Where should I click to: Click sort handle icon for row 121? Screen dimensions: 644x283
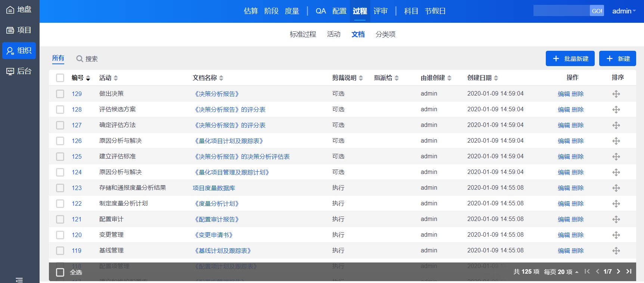(x=616, y=219)
